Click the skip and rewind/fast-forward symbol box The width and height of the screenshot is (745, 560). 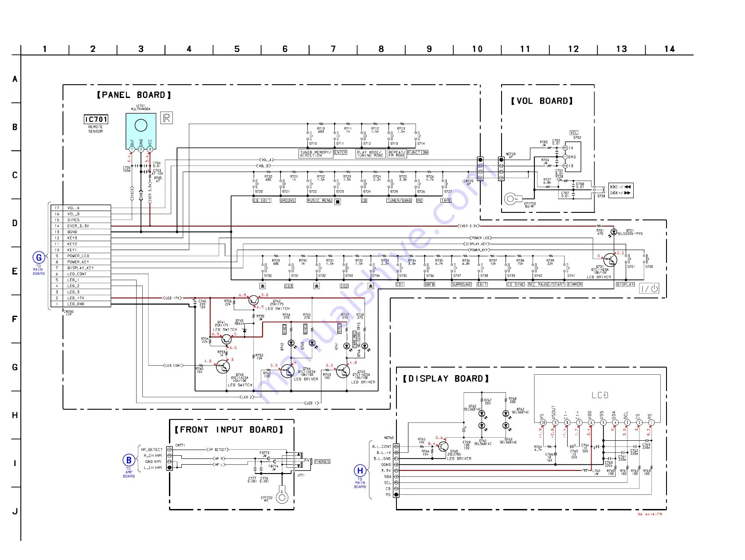coord(621,190)
